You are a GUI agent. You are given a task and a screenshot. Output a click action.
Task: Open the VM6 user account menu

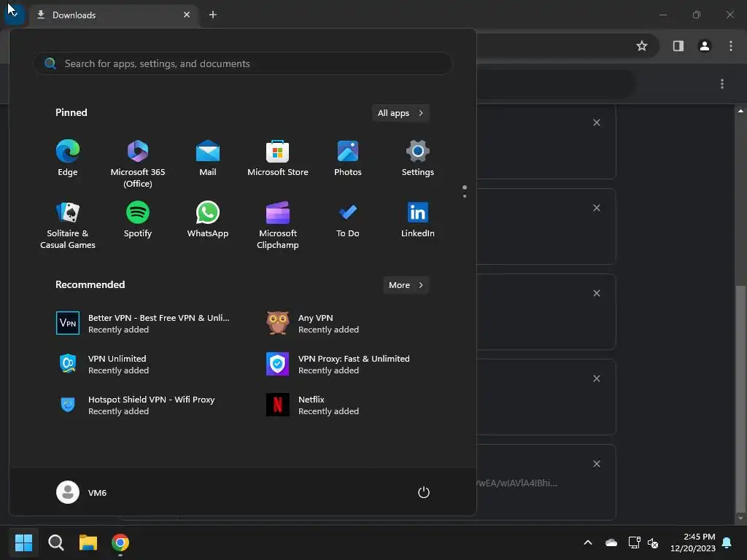82,492
